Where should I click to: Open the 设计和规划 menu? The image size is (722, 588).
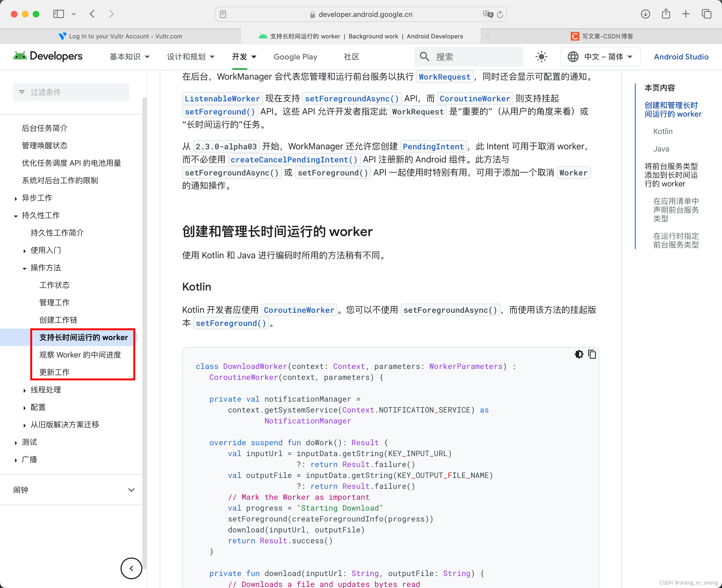point(191,57)
